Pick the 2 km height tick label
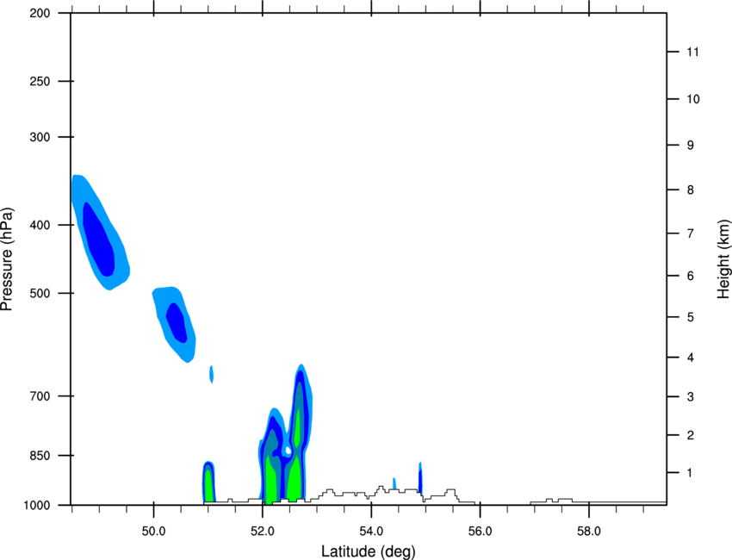The height and width of the screenshot is (560, 732). pyautogui.click(x=690, y=435)
